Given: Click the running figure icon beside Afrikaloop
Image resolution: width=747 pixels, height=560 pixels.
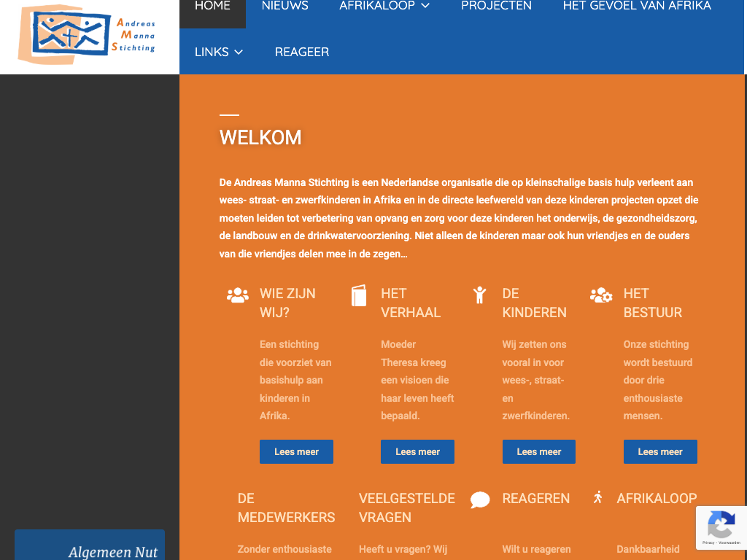Looking at the screenshot, I should pyautogui.click(x=598, y=497).
